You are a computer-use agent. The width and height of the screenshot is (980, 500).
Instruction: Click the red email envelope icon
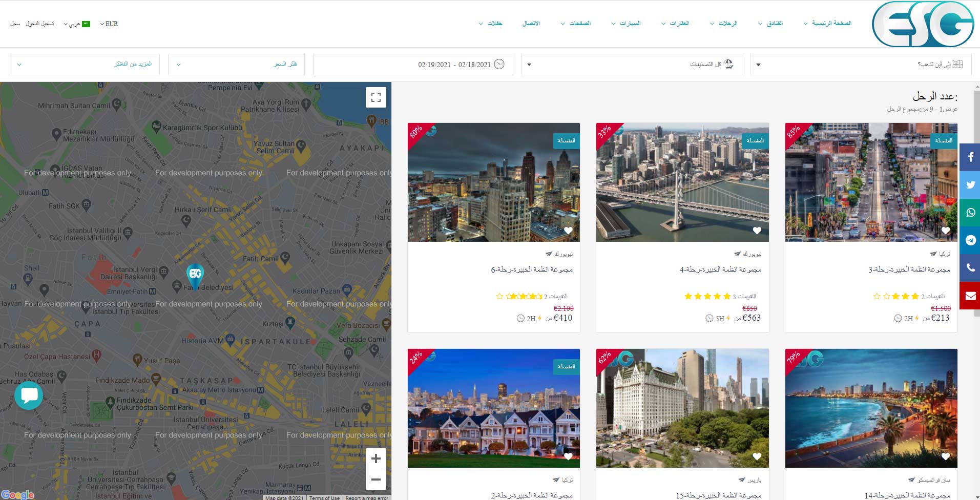pyautogui.click(x=970, y=296)
